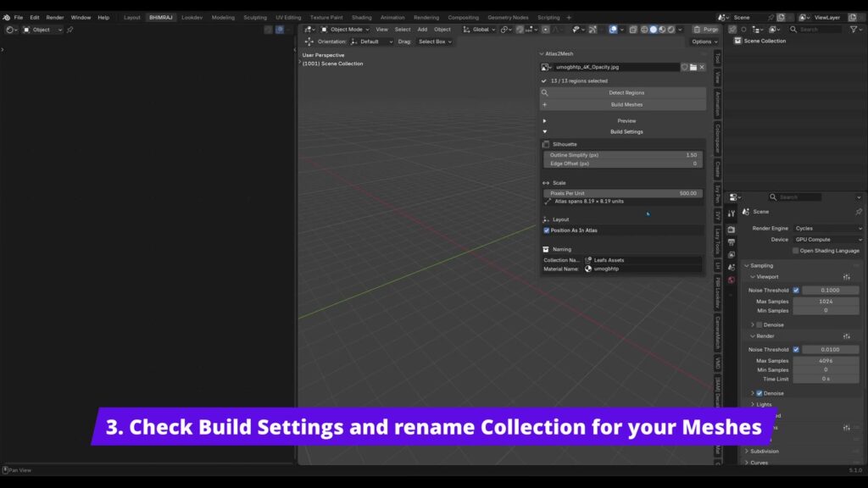Open the Window menu
The image size is (868, 488).
pyautogui.click(x=81, y=17)
